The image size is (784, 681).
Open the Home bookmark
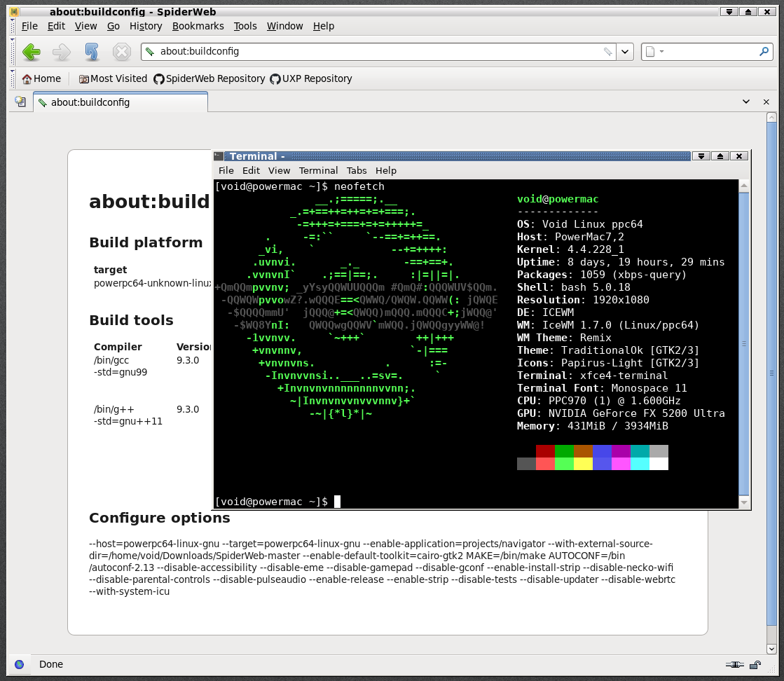(x=41, y=78)
